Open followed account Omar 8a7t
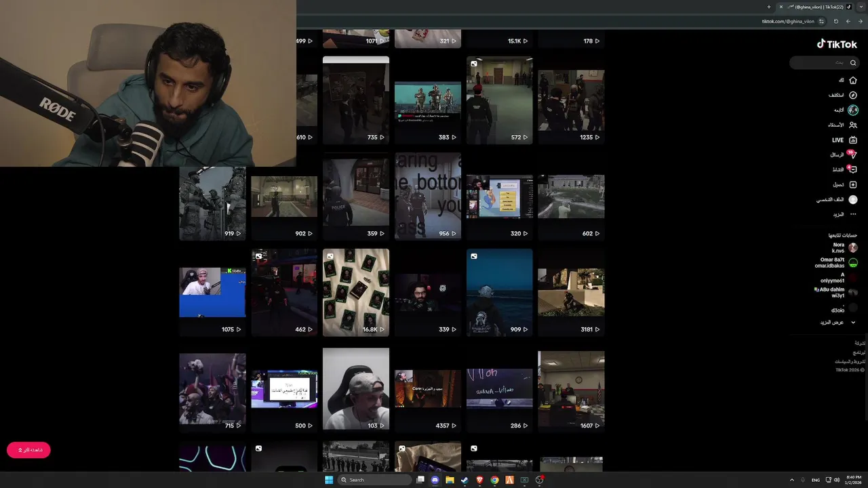This screenshot has width=868, height=488. coord(835,262)
